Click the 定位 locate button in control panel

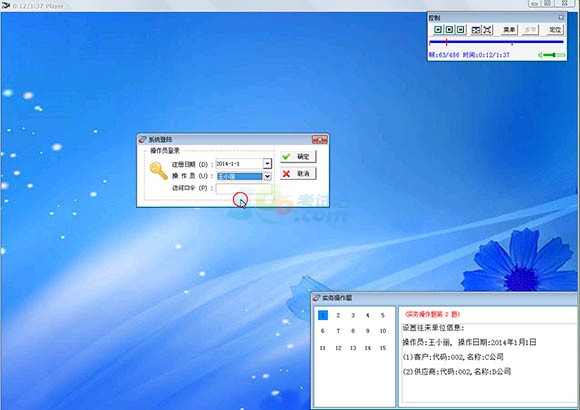[x=555, y=30]
